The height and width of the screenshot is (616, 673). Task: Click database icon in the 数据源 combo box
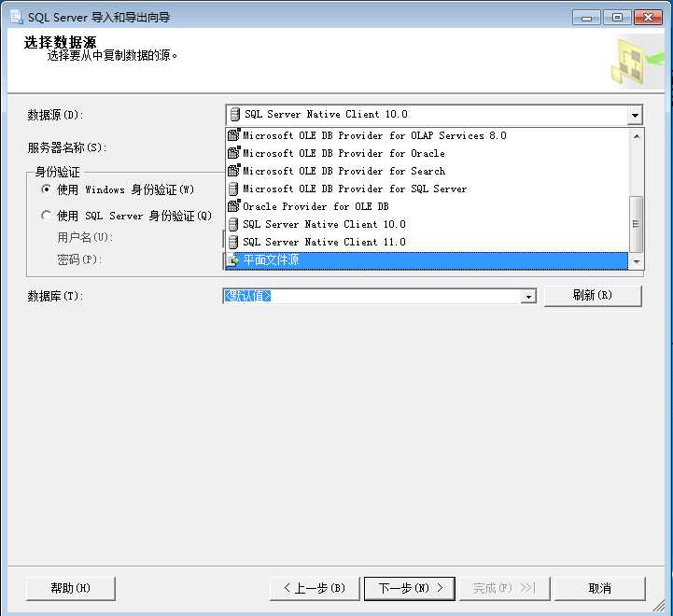235,114
